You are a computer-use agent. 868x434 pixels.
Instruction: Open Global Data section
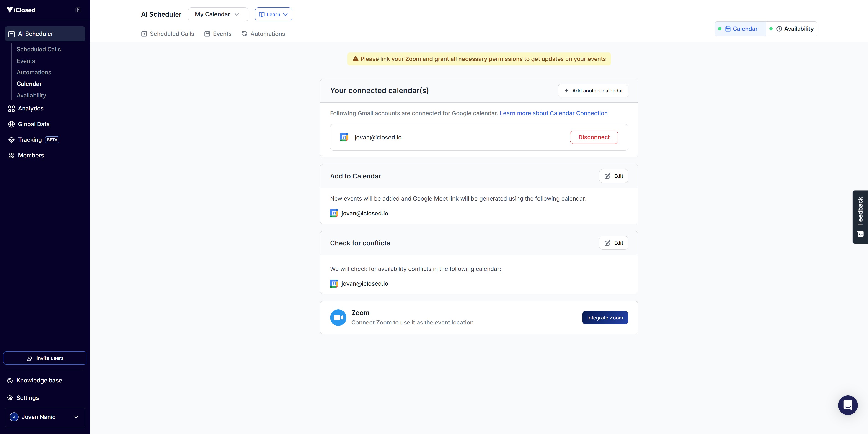34,124
